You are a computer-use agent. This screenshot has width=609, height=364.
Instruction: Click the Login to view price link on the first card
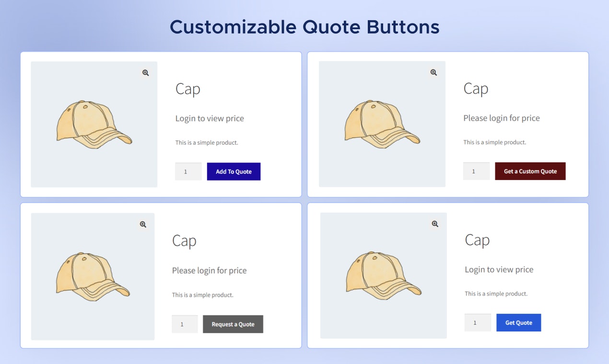(210, 118)
